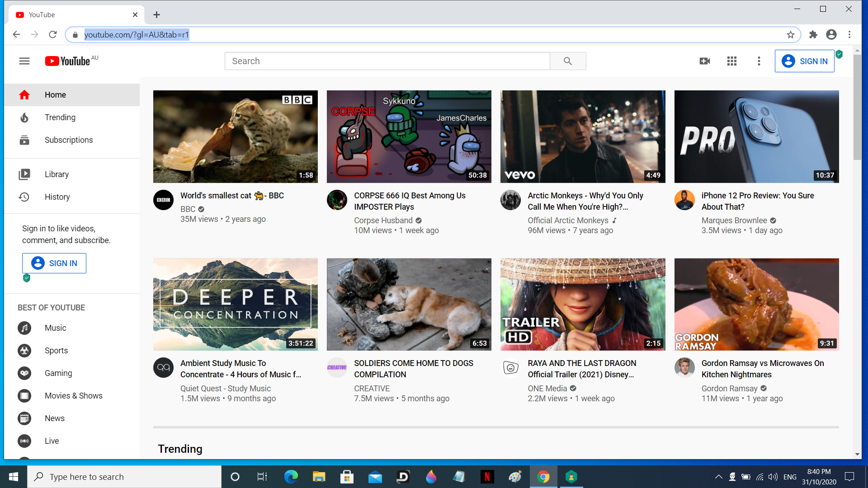
Task: Select Subscriptions in the sidebar
Action: pyautogui.click(x=69, y=140)
